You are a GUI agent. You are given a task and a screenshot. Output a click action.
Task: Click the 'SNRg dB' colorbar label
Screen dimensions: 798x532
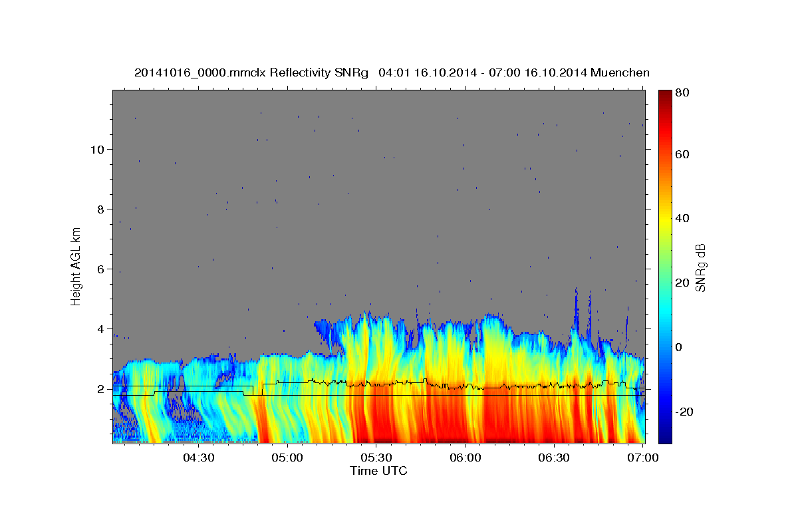(700, 267)
